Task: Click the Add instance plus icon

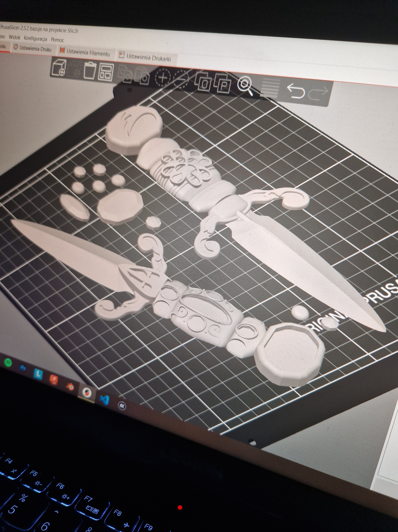Action: 163,77
